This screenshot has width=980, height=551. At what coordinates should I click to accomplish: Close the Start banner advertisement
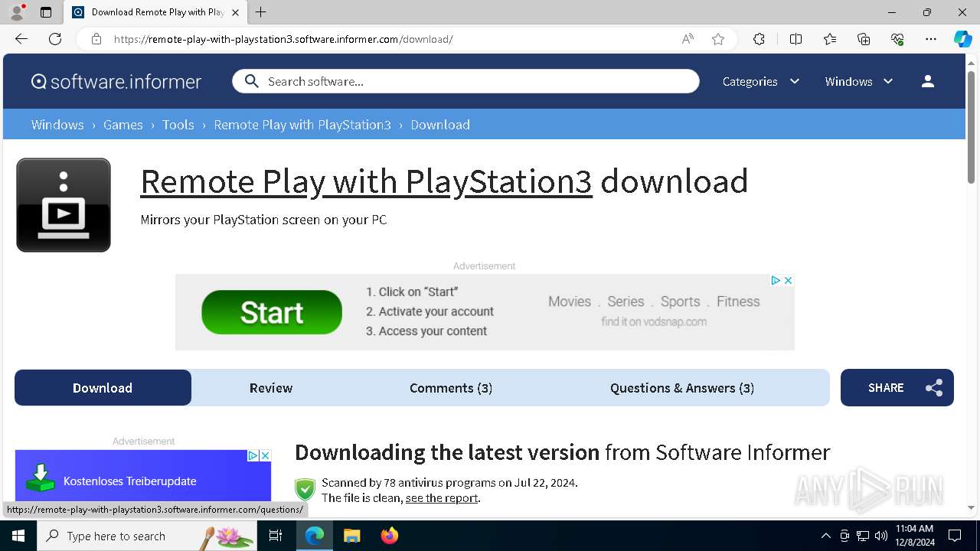788,281
